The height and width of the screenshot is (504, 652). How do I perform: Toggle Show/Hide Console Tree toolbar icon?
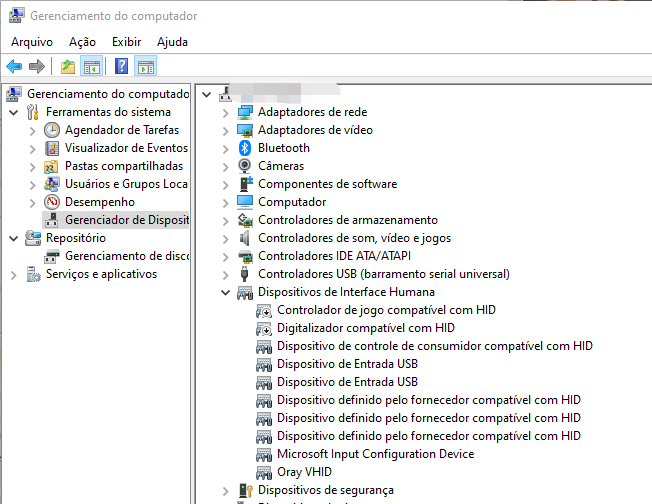tap(91, 67)
